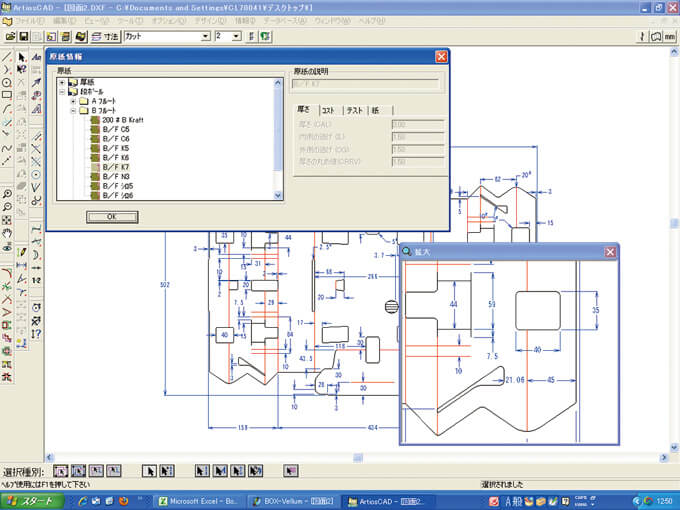Select board B/F K5 in list
Screen dimensions: 680x510
pyautogui.click(x=116, y=148)
